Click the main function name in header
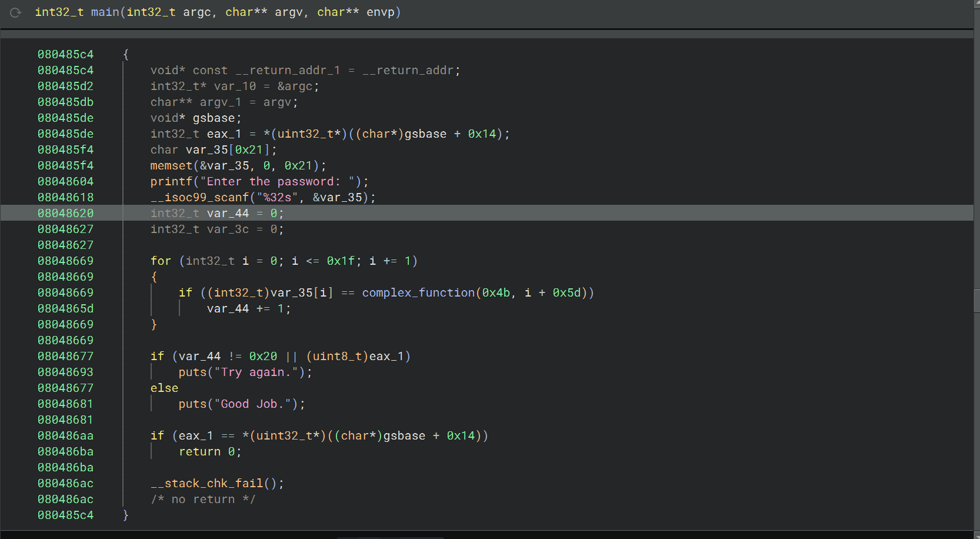Image resolution: width=980 pixels, height=539 pixels. point(105,12)
